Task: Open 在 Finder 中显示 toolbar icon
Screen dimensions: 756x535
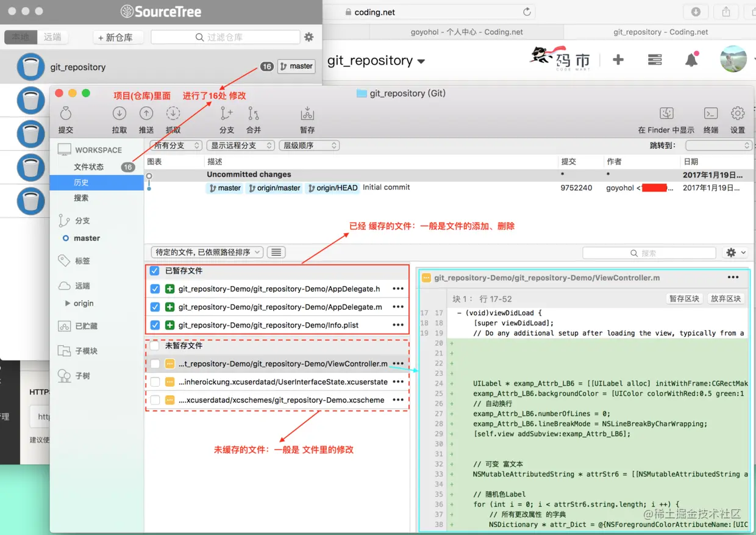Action: pyautogui.click(x=666, y=113)
